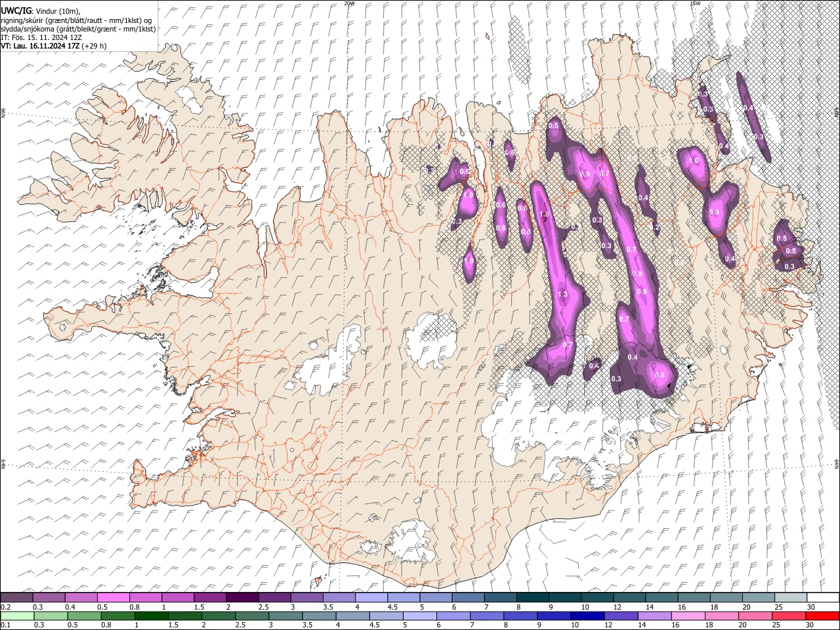Pick the darkest green swatch labeled 1, bottom row
The image size is (840, 630).
coord(151,616)
